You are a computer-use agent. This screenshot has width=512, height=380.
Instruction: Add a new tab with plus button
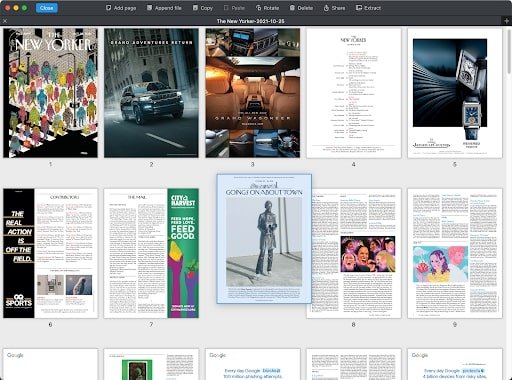[x=507, y=21]
